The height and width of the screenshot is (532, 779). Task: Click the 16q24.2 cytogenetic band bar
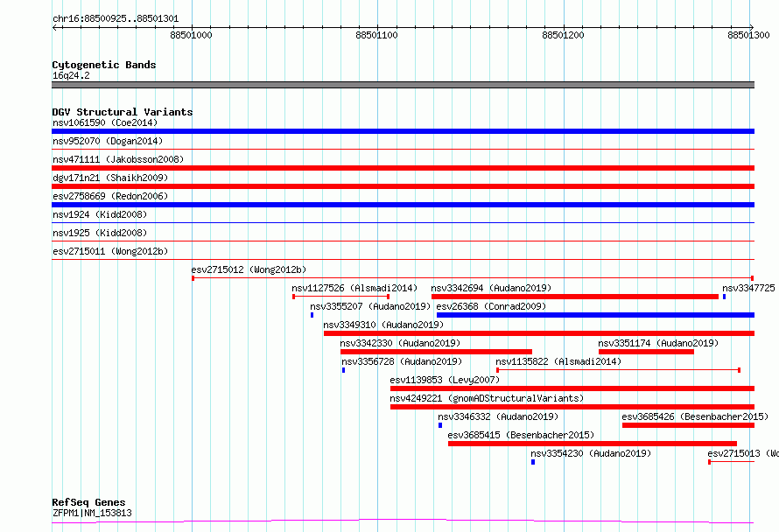tap(403, 85)
